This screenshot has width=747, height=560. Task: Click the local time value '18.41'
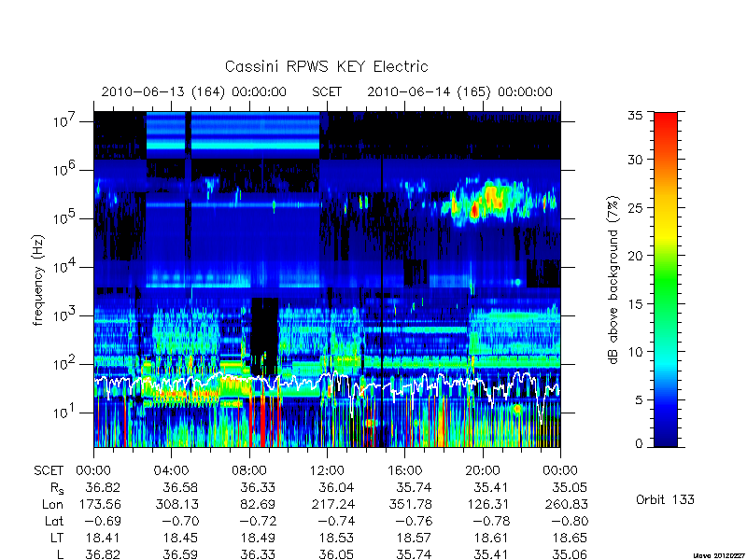(103, 538)
